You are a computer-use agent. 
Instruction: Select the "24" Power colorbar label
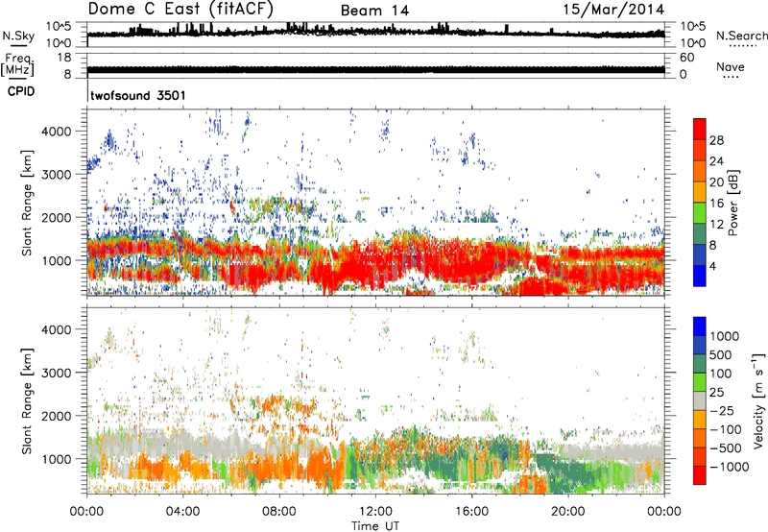pyautogui.click(x=716, y=161)
